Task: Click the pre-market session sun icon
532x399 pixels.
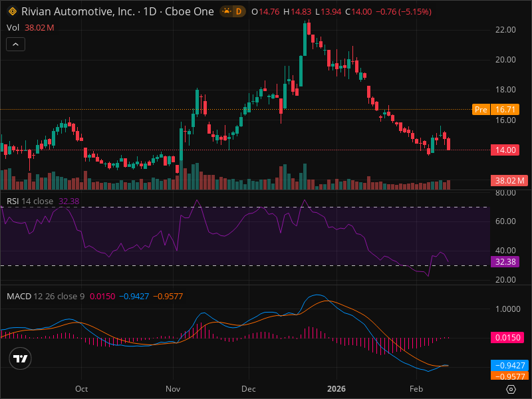Action: coord(226,11)
